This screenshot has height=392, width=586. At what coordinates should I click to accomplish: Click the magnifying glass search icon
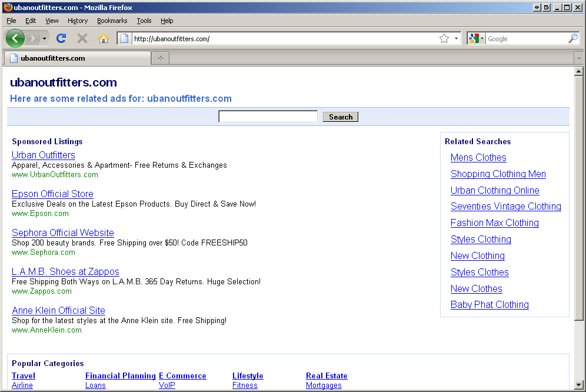pos(572,38)
